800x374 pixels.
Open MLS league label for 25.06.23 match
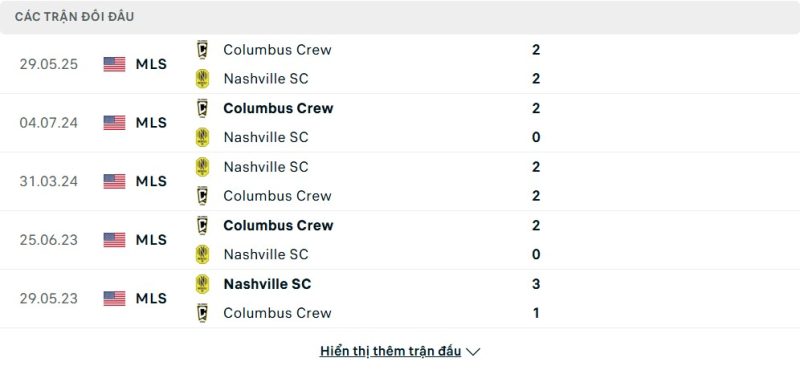[x=151, y=240]
